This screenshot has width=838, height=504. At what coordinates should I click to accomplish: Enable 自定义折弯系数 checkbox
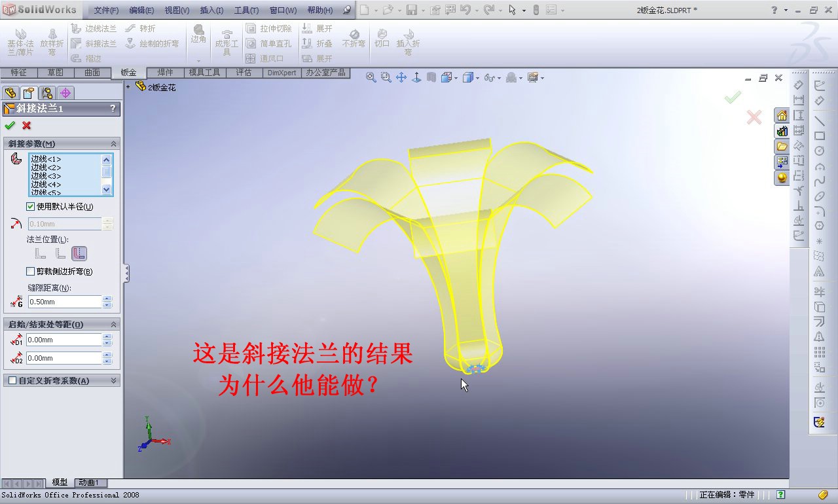[x=12, y=380]
